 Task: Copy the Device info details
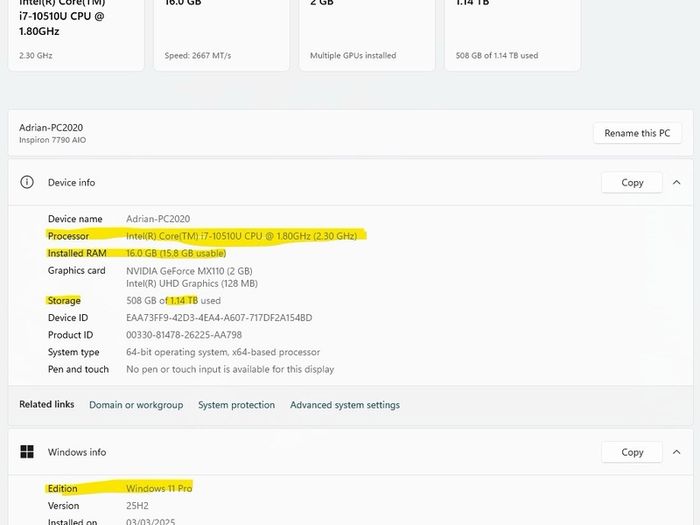pyautogui.click(x=632, y=183)
